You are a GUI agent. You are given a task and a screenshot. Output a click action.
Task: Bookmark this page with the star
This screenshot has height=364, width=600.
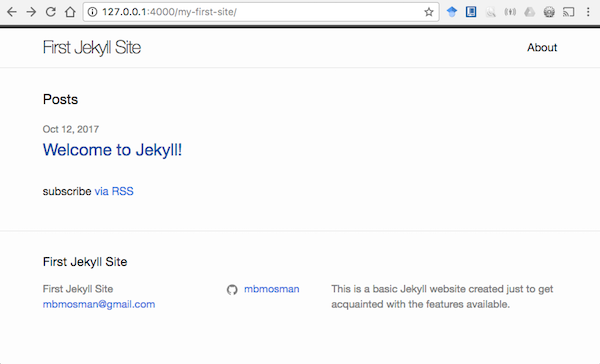[x=429, y=12]
